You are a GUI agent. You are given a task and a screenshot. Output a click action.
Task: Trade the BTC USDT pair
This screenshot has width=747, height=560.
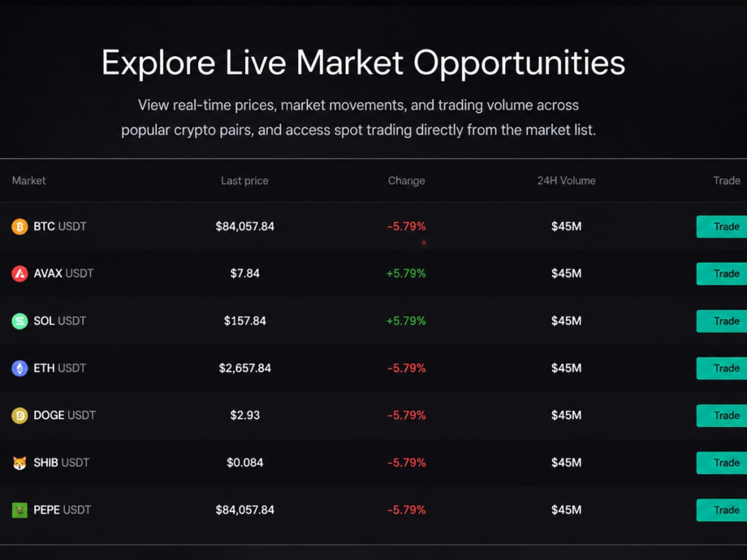[x=722, y=227]
